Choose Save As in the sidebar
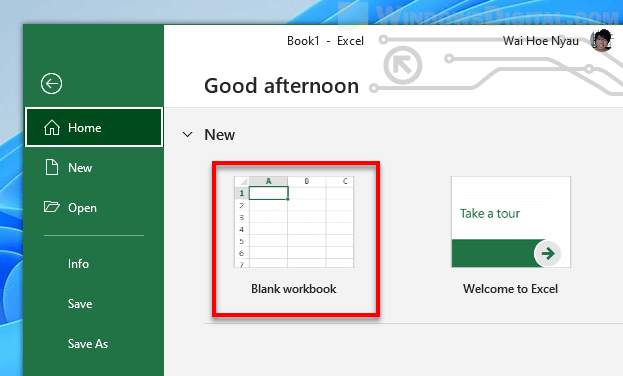 point(94,343)
